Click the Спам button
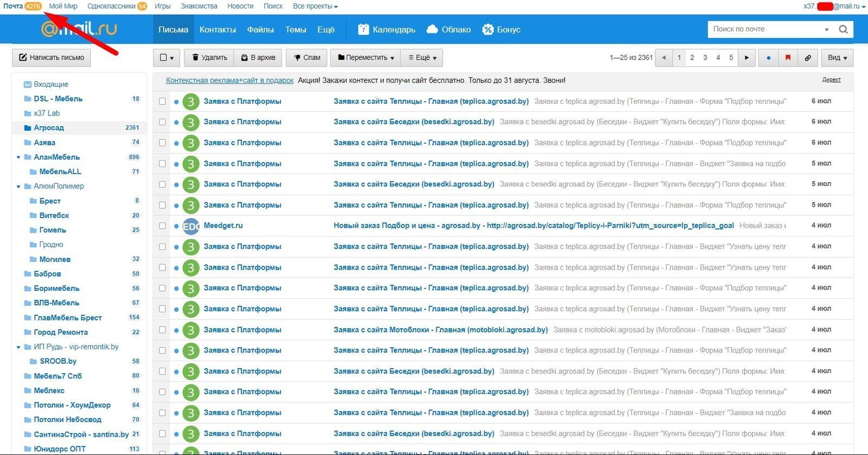 click(307, 57)
